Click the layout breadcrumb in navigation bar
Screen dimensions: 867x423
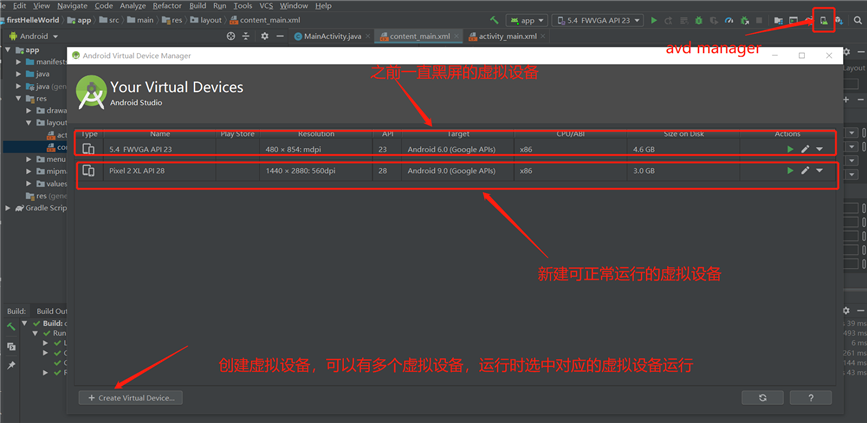pyautogui.click(x=206, y=20)
